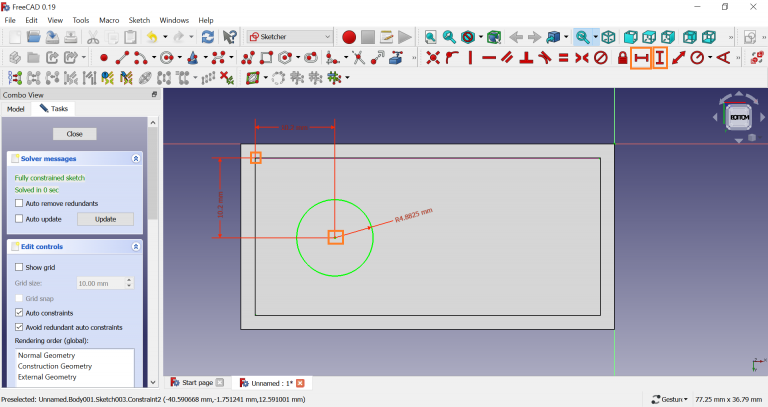
Task: Collapse the Edit controls section
Action: click(136, 246)
